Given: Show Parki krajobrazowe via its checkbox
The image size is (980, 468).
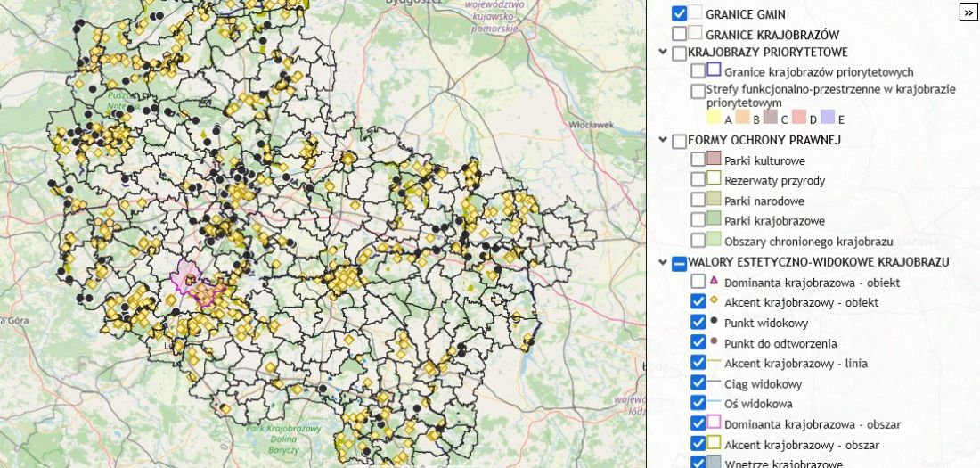Looking at the screenshot, I should pos(698,219).
